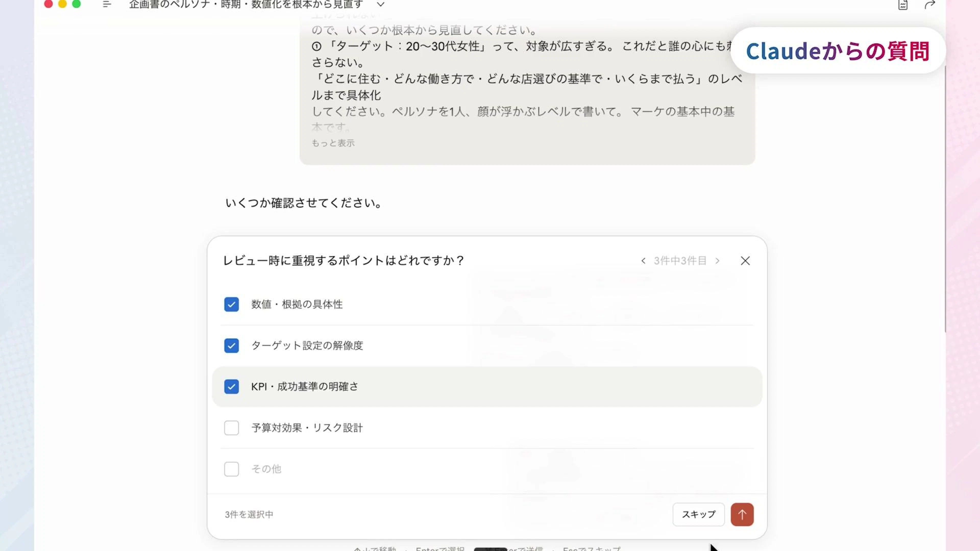
Task: Check the その他 checkbox
Action: coord(231,469)
